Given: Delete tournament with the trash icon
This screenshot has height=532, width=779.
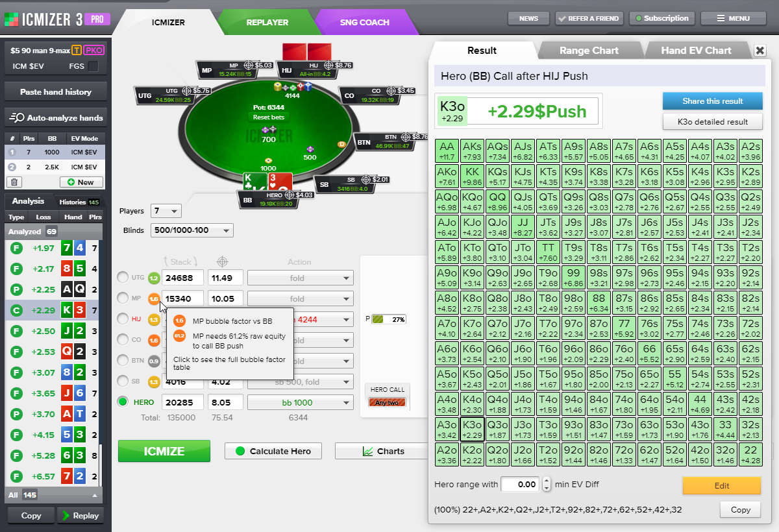Looking at the screenshot, I should click(x=14, y=182).
